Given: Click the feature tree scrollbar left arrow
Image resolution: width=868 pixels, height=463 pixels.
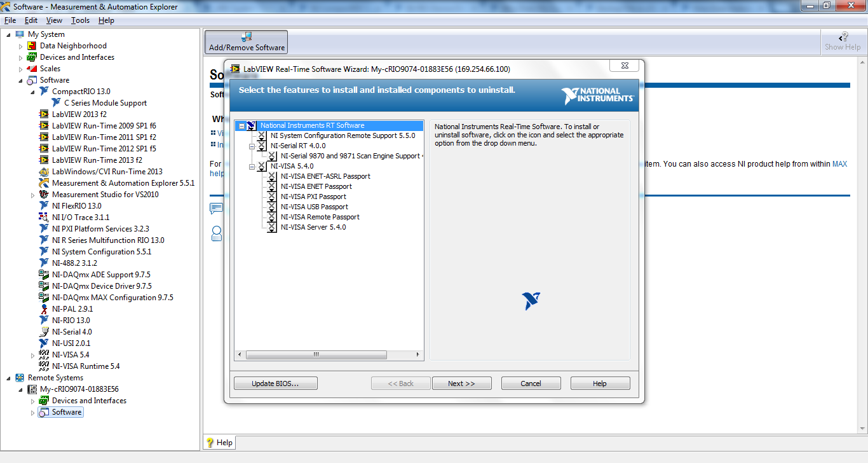Looking at the screenshot, I should (x=240, y=354).
